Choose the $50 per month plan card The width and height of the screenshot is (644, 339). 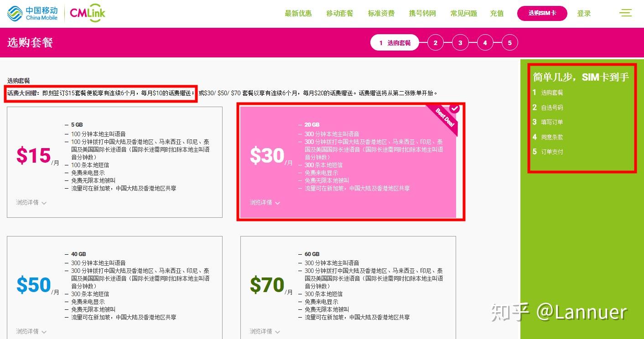[x=115, y=288]
